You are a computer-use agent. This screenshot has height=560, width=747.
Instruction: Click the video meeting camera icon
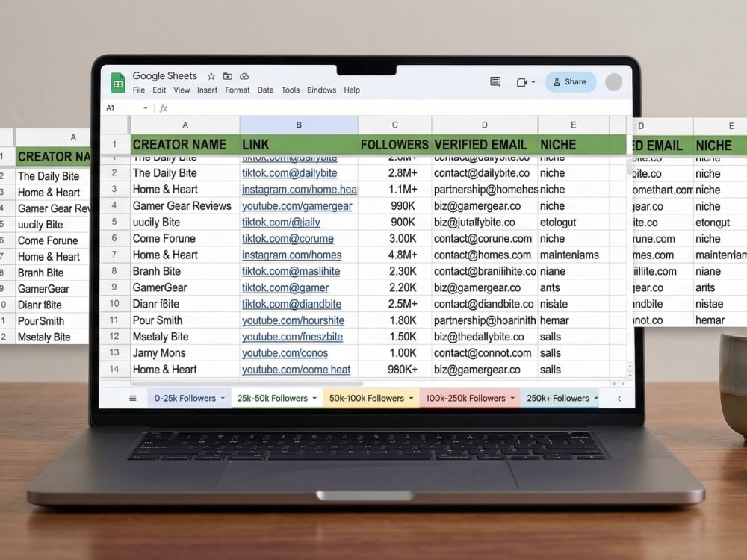521,82
